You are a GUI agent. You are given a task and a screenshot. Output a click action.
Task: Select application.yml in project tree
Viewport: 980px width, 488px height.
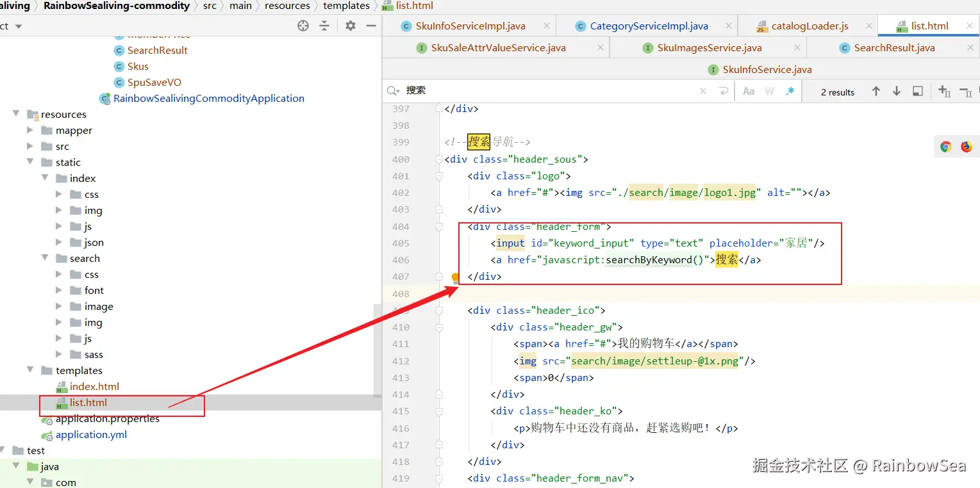91,434
